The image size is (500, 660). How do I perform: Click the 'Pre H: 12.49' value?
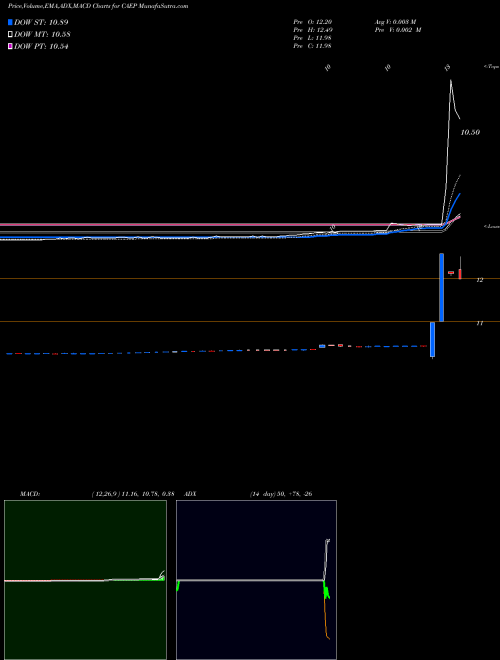[x=313, y=30]
